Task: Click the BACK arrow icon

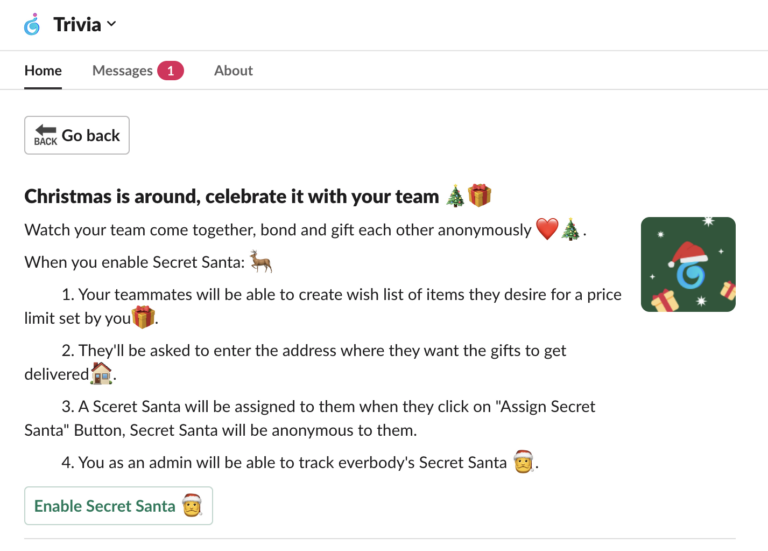Action: [45, 135]
